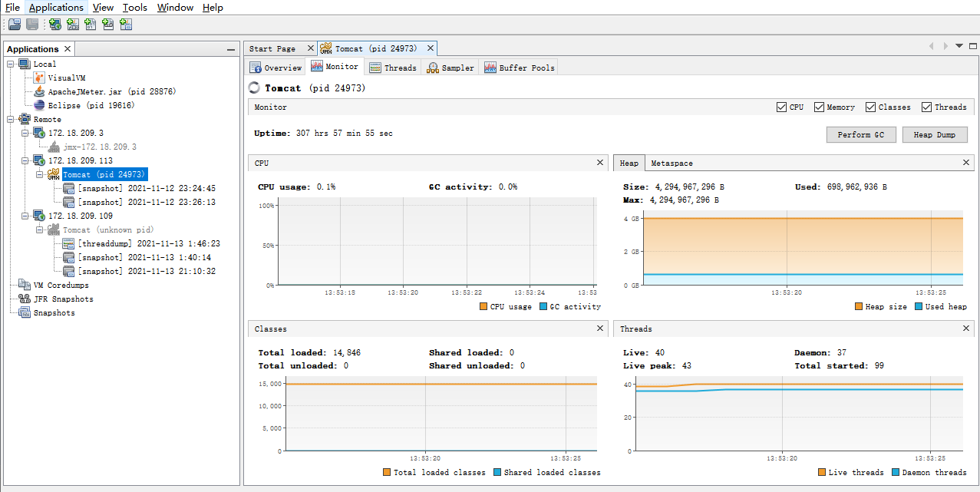Click the Add VM Coredump toolbar icon
This screenshot has height=492, width=980.
[91, 25]
